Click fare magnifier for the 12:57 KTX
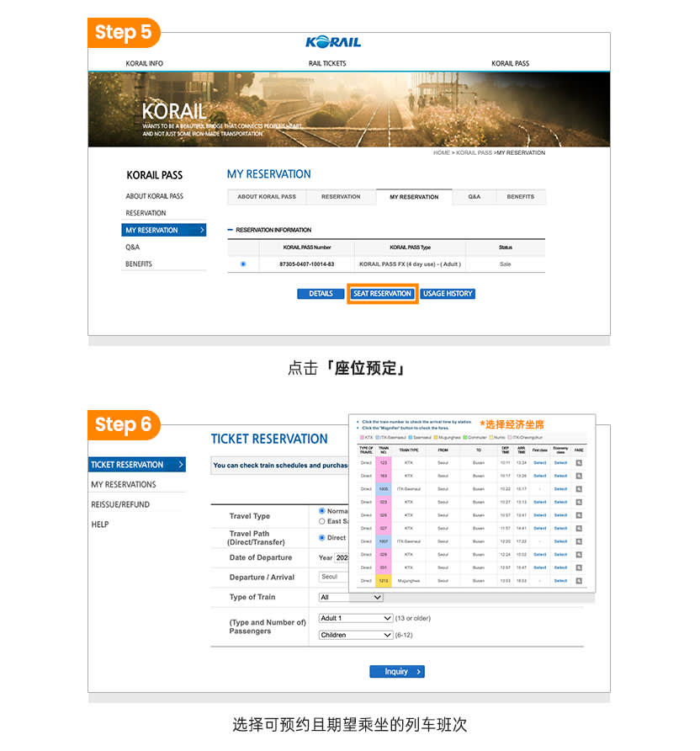Image resolution: width=700 pixels, height=751 pixels. [x=579, y=567]
